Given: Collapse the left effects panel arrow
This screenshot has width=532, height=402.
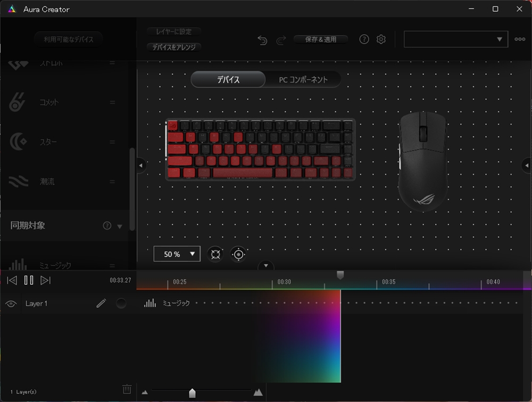Looking at the screenshot, I should pos(141,165).
